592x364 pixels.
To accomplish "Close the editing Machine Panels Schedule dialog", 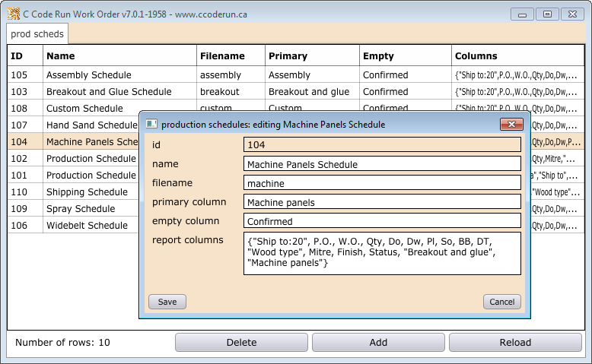I will pyautogui.click(x=511, y=124).
